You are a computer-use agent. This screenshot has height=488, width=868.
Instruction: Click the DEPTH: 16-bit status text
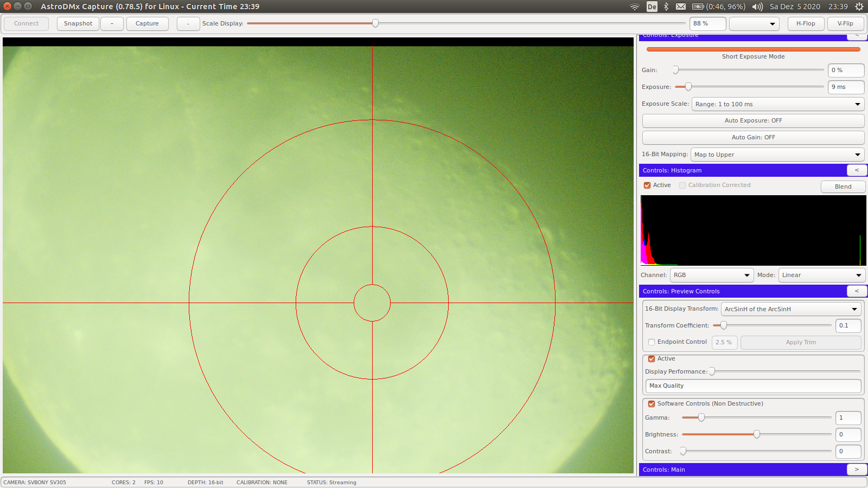coord(206,483)
